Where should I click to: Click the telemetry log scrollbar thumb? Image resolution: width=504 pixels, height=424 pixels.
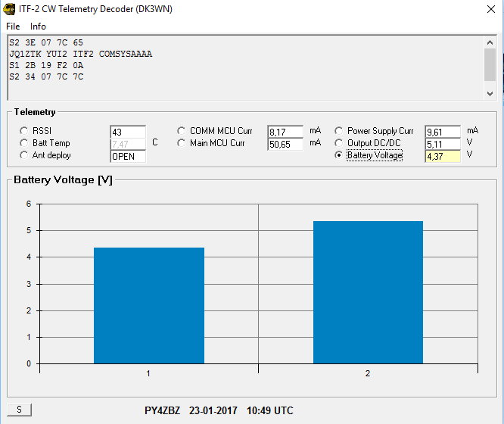(490, 65)
